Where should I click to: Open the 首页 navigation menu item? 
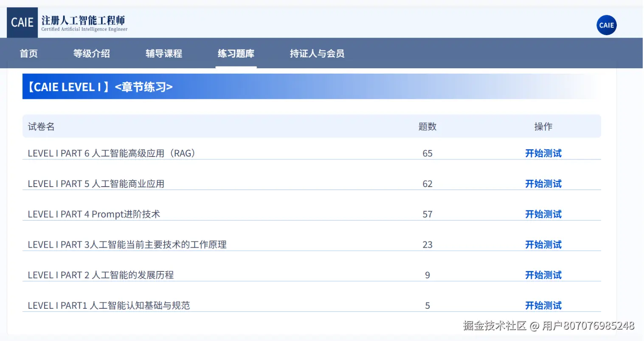pyautogui.click(x=28, y=53)
